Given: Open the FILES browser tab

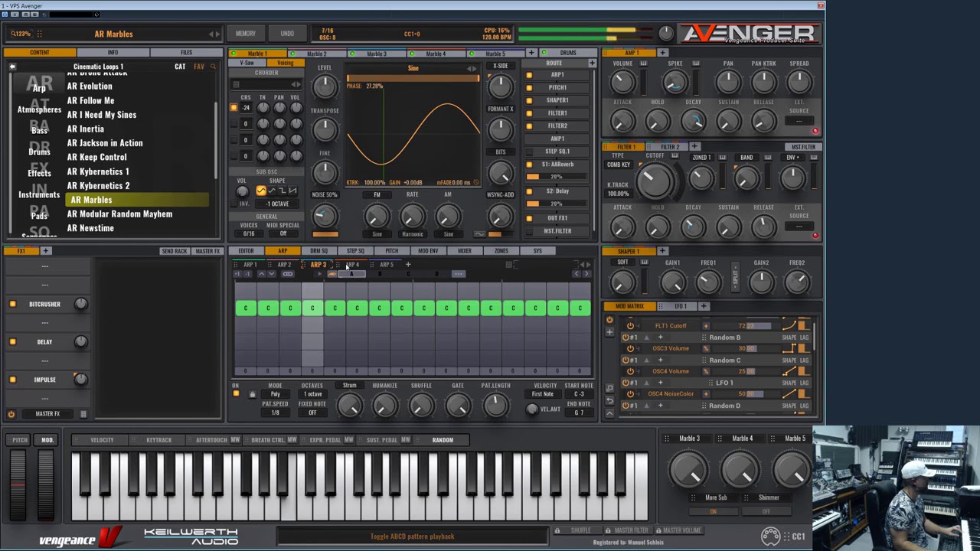Looking at the screenshot, I should click(186, 53).
